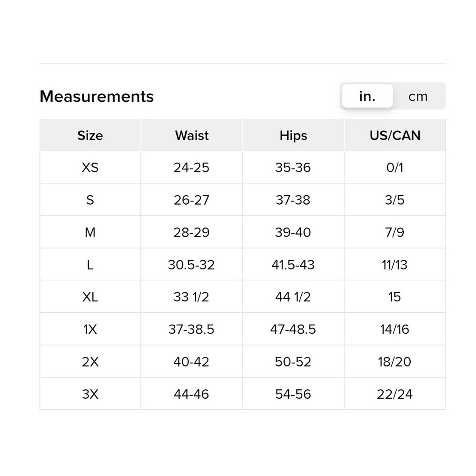This screenshot has height=476, width=476.
Task: Select the 2X size row label
Action: click(x=90, y=362)
